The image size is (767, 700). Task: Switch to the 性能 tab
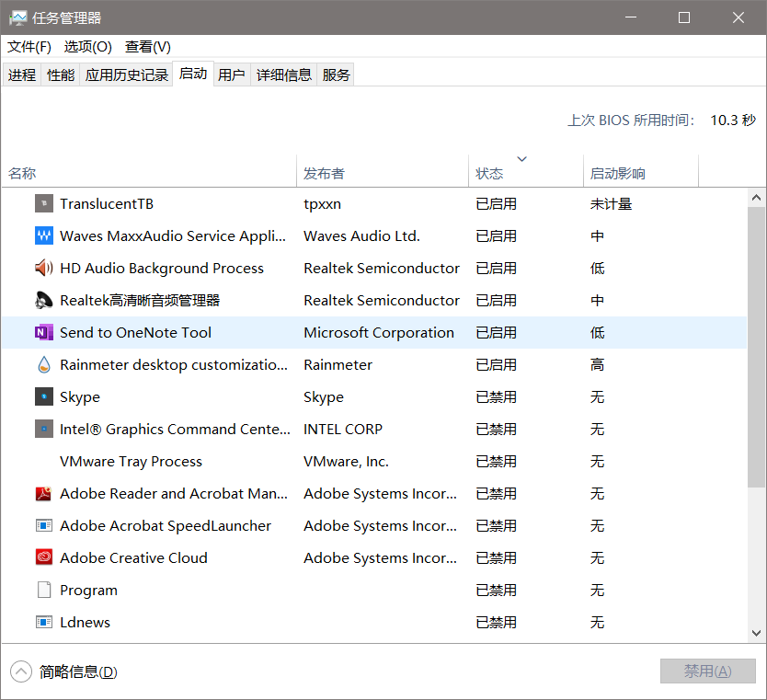coord(61,75)
